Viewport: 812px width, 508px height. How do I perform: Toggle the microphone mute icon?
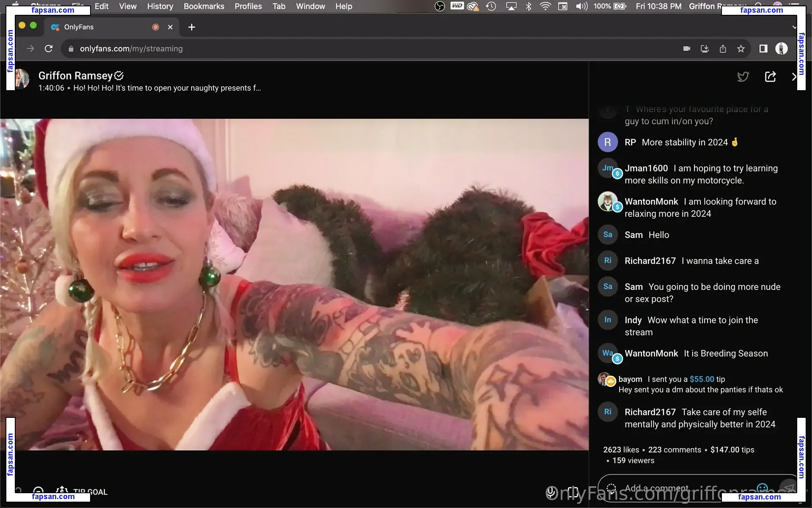tap(551, 491)
